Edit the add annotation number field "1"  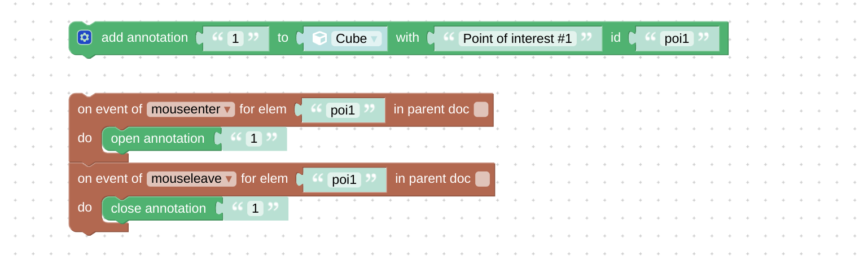coord(235,38)
